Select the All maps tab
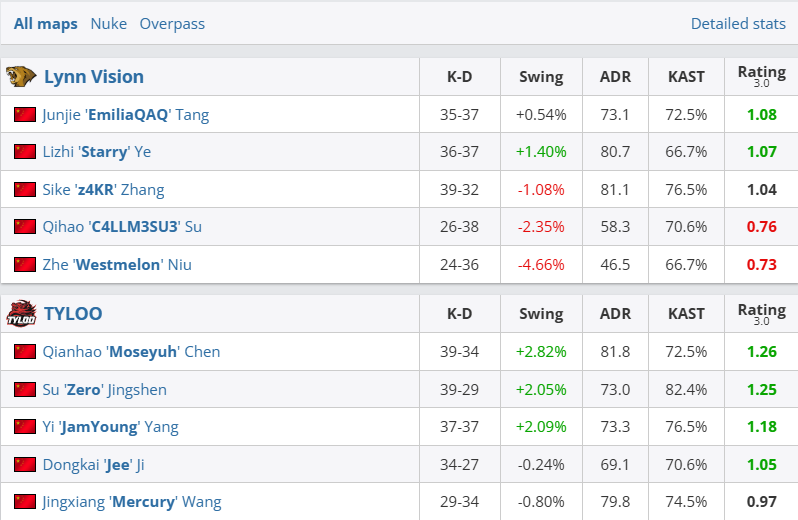This screenshot has width=798, height=520. coord(46,23)
